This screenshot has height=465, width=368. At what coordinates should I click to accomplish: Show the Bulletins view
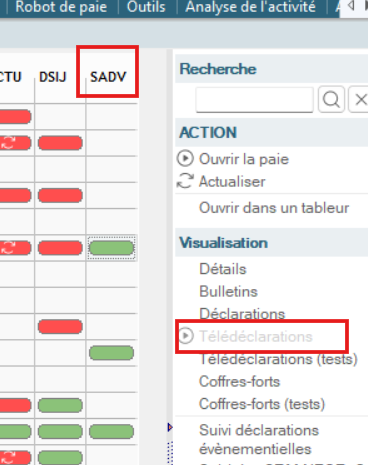228,291
